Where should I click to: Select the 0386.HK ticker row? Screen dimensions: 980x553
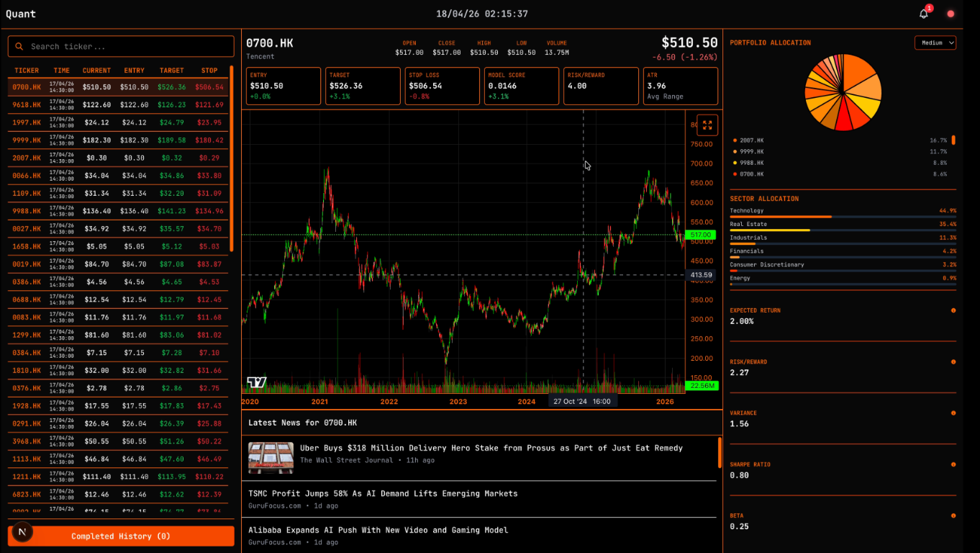click(118, 282)
